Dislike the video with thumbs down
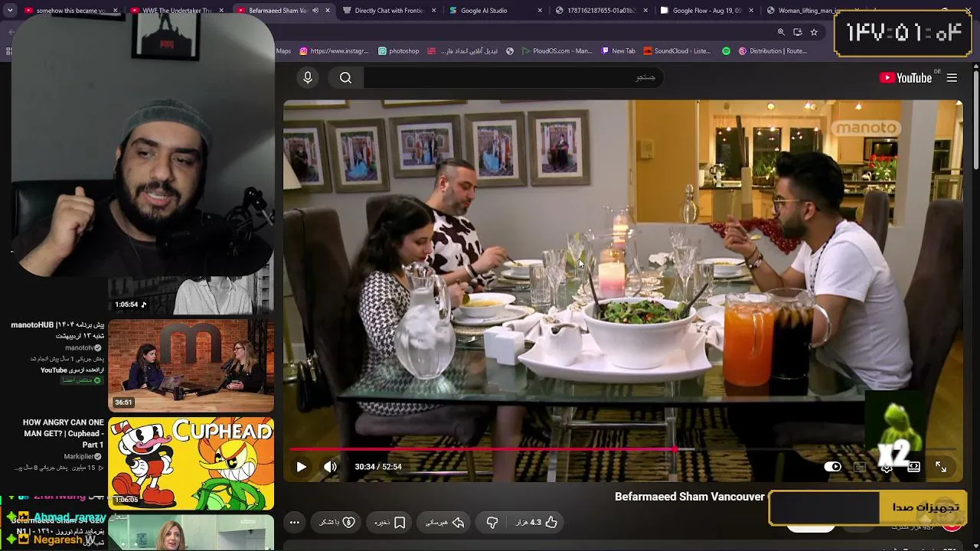980x551 pixels. 492,522
